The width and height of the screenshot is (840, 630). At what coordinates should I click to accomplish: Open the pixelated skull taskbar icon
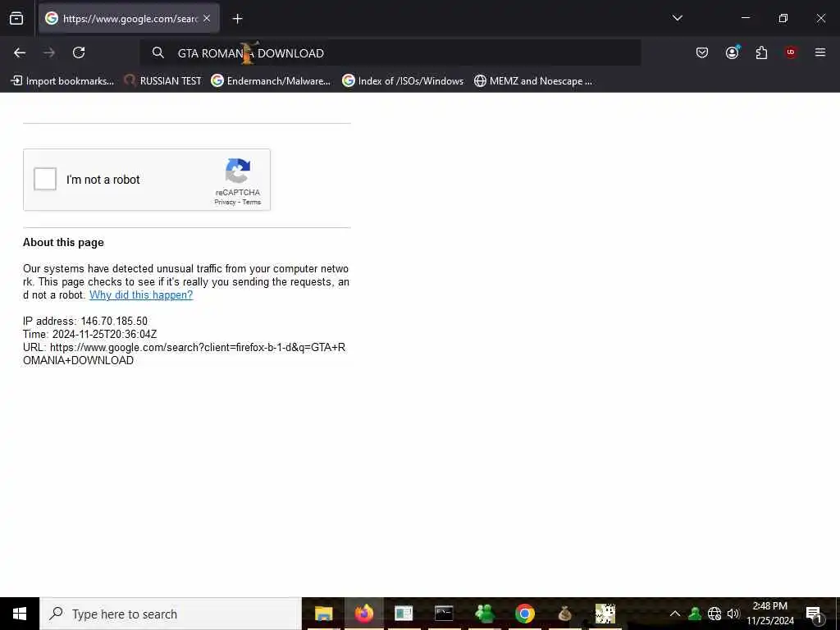[605, 614]
